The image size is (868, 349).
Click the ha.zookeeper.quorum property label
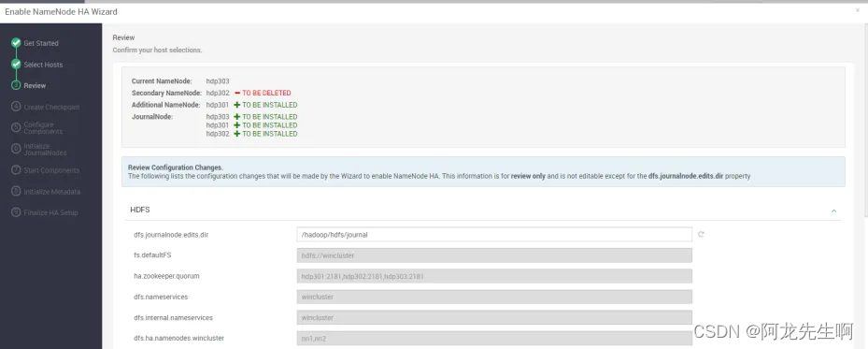pyautogui.click(x=165, y=276)
